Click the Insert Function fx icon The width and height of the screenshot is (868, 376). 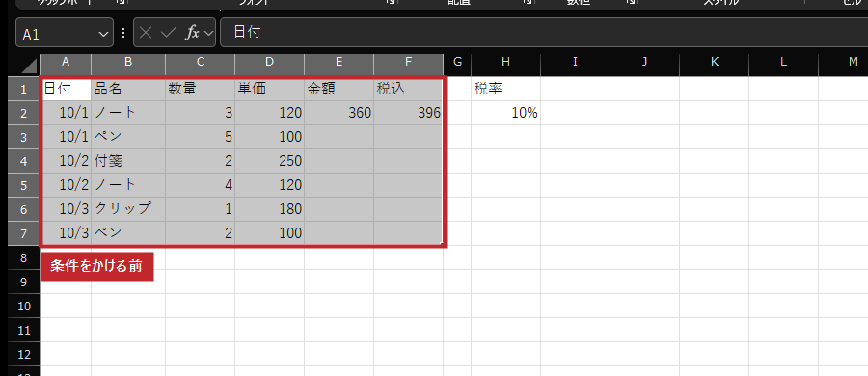192,33
